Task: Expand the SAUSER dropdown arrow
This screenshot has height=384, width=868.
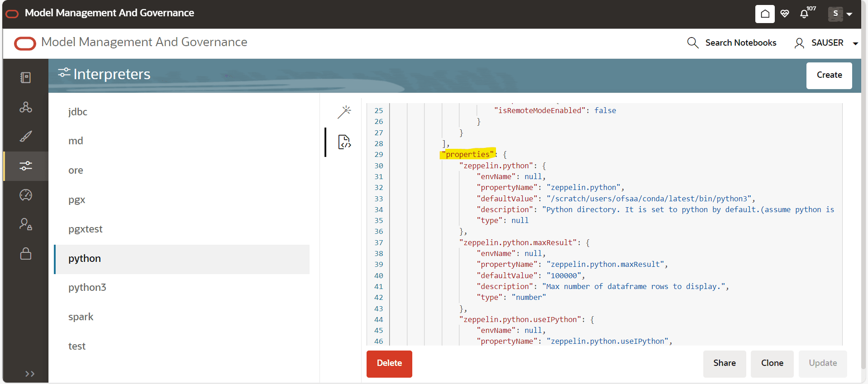Action: [x=855, y=44]
